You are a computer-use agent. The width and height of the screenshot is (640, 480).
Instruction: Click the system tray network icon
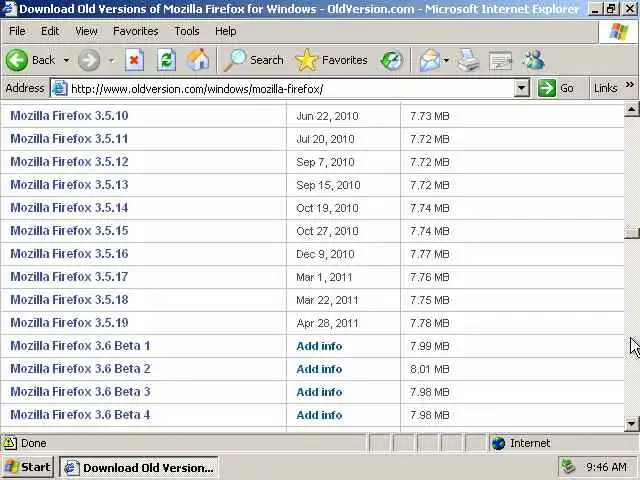point(568,467)
